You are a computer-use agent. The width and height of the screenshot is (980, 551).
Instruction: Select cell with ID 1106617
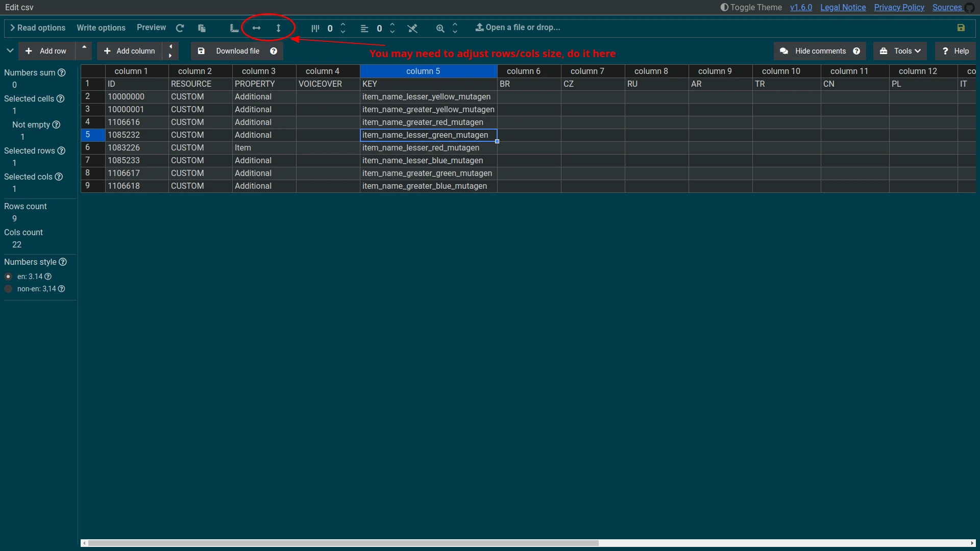click(137, 173)
